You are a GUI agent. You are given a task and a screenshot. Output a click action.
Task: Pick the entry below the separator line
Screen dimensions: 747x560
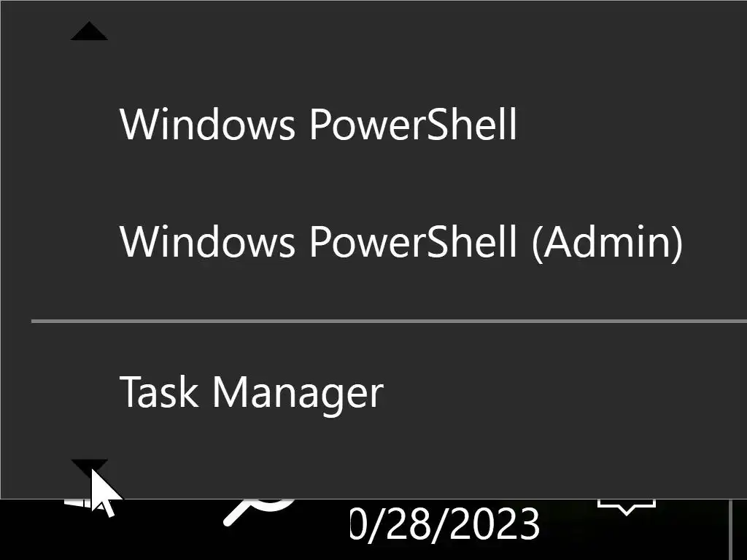coord(251,392)
